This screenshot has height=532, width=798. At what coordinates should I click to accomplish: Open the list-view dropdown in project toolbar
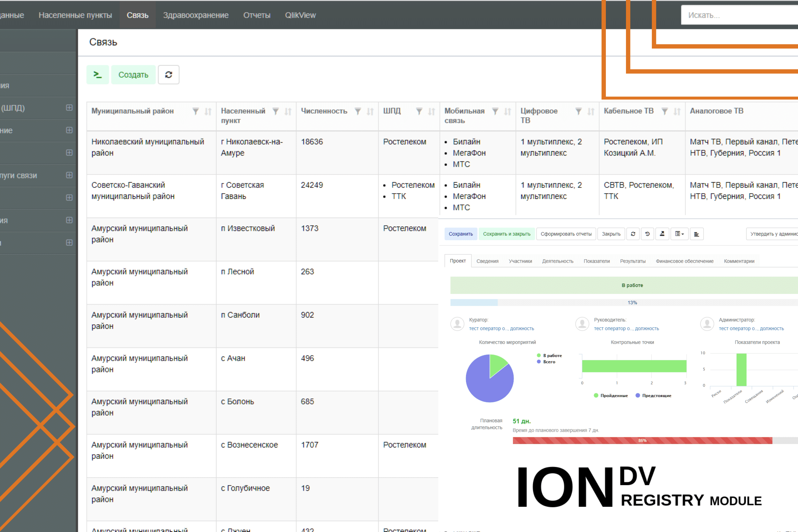[680, 234]
